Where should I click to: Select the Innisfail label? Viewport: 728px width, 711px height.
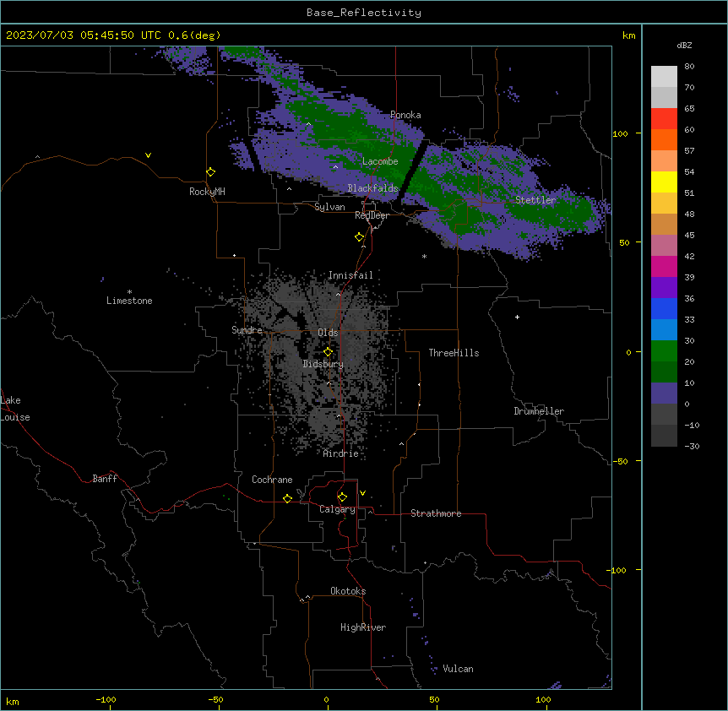click(x=350, y=275)
